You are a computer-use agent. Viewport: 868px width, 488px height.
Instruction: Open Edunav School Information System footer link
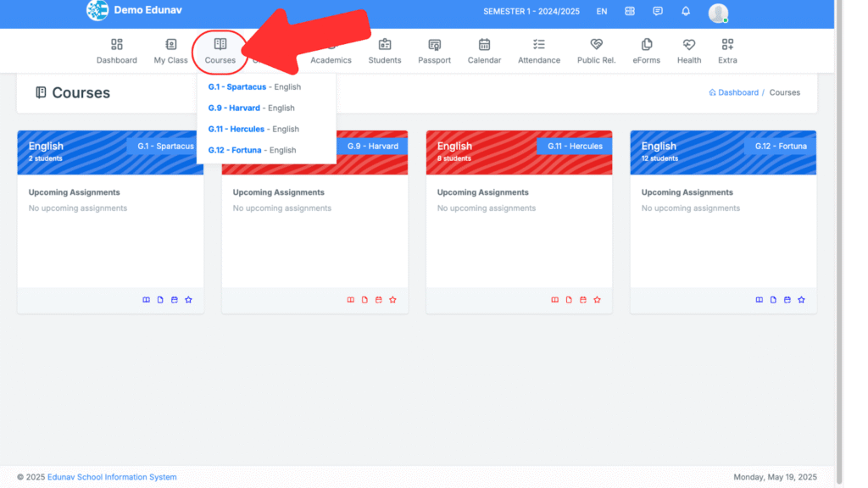pos(112,477)
